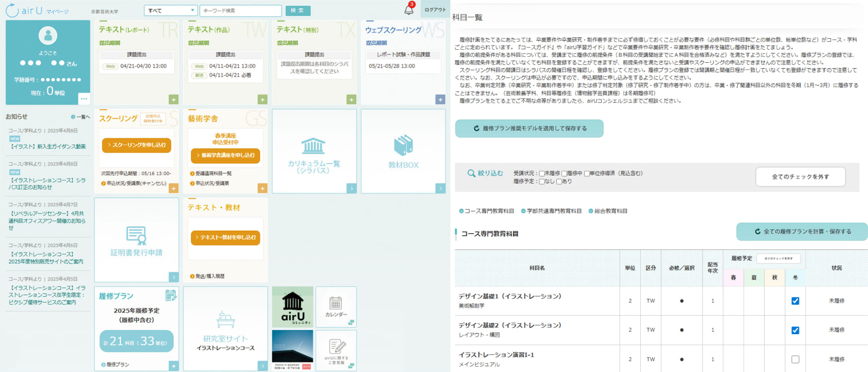Viewport: 868px width, 372px height.
Task: Click the キーワード検索 input field
Action: (x=241, y=10)
